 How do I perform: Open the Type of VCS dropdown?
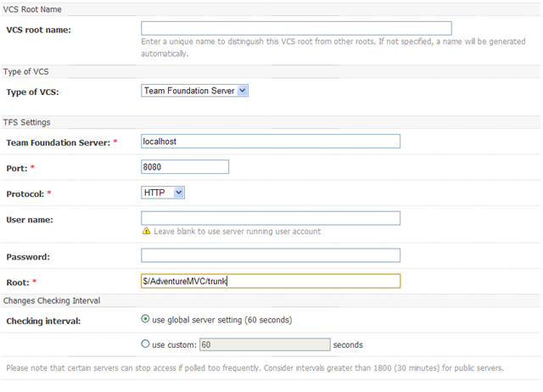194,91
